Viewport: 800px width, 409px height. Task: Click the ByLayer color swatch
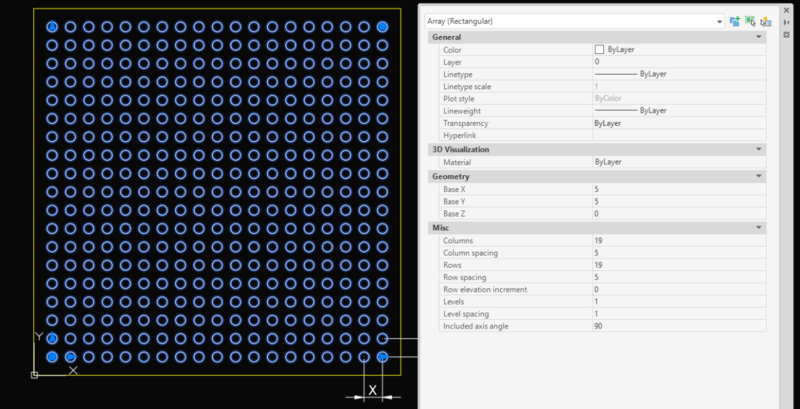point(599,49)
